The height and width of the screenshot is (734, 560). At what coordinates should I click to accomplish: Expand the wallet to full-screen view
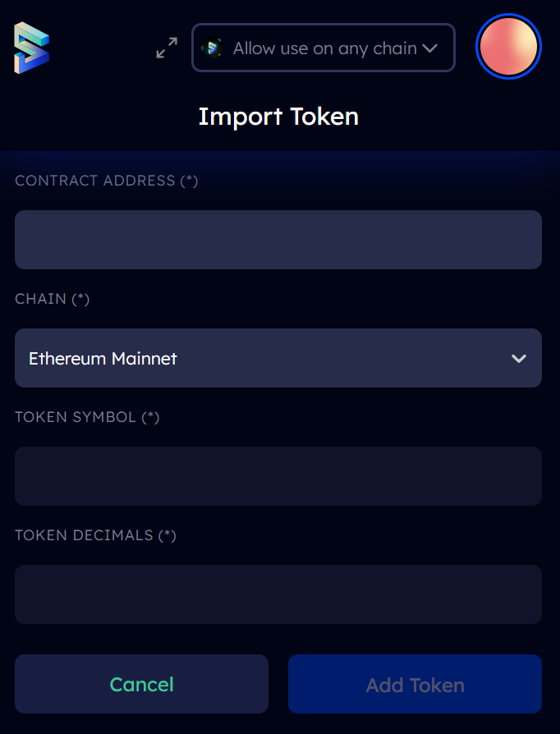pyautogui.click(x=167, y=48)
